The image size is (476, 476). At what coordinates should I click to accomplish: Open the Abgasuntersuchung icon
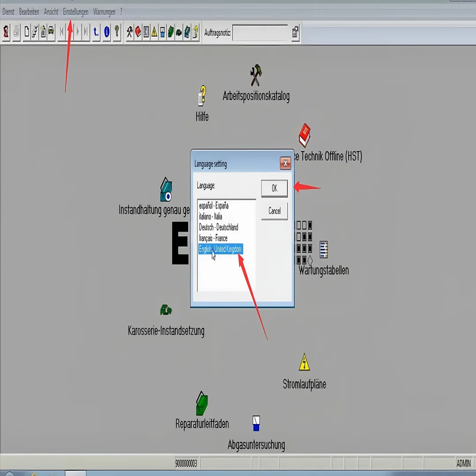click(x=256, y=423)
